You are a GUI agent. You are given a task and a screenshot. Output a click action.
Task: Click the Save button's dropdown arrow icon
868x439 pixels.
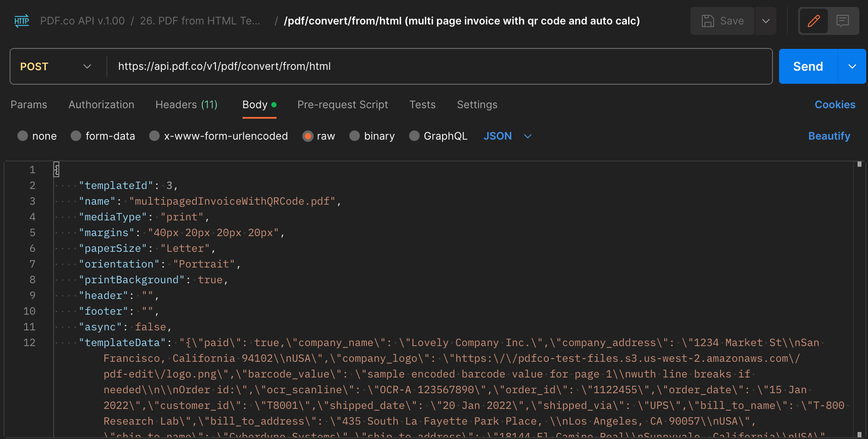tap(766, 21)
